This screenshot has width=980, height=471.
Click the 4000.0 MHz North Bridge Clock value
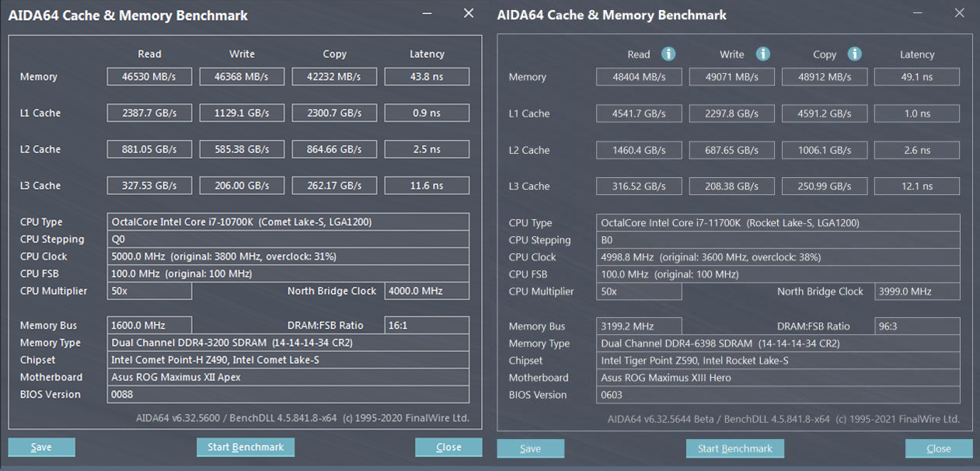[x=427, y=291]
